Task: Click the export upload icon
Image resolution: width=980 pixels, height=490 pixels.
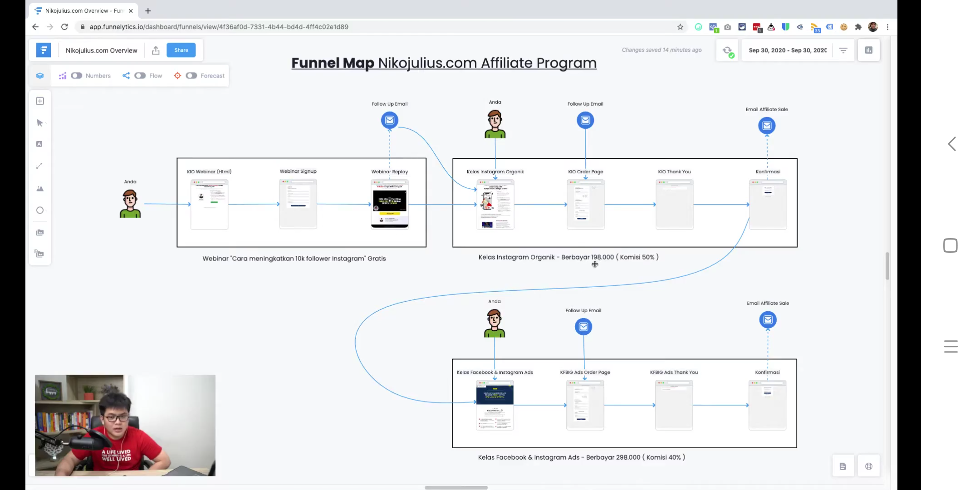Action: (x=156, y=50)
